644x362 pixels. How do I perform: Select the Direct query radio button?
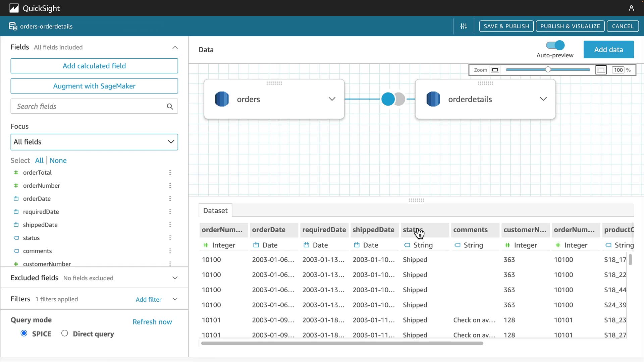65,333
